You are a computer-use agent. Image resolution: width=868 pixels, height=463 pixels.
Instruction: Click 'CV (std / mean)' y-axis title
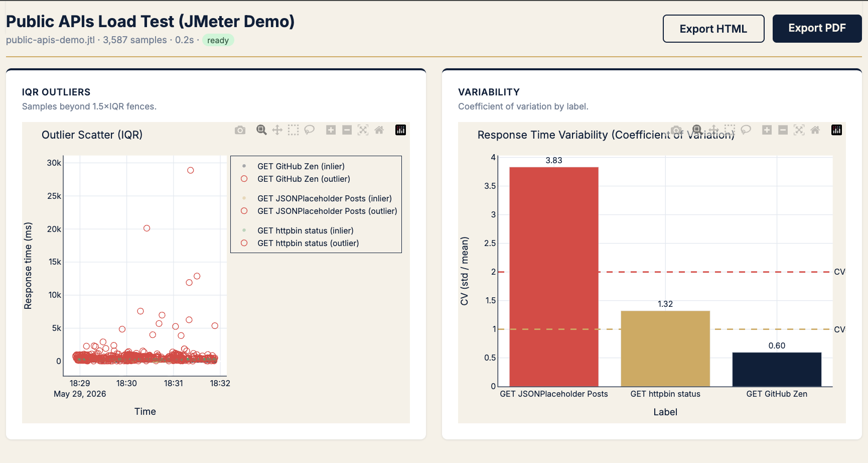(x=465, y=271)
